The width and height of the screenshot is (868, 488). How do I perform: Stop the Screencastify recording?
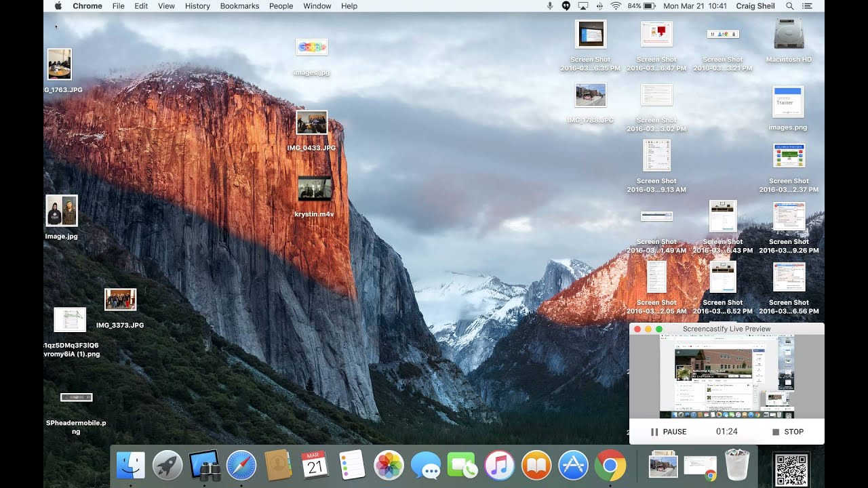coord(788,432)
